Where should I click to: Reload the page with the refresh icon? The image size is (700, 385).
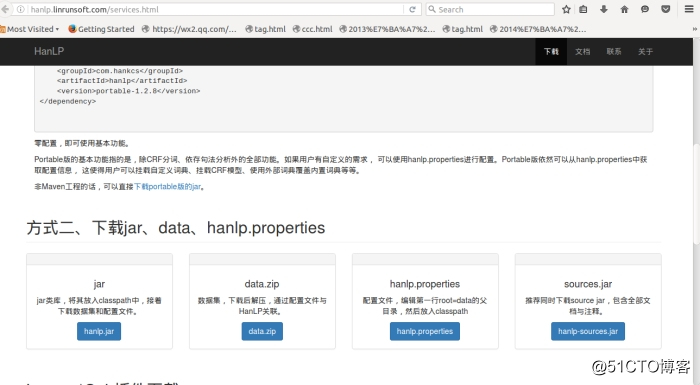[412, 9]
